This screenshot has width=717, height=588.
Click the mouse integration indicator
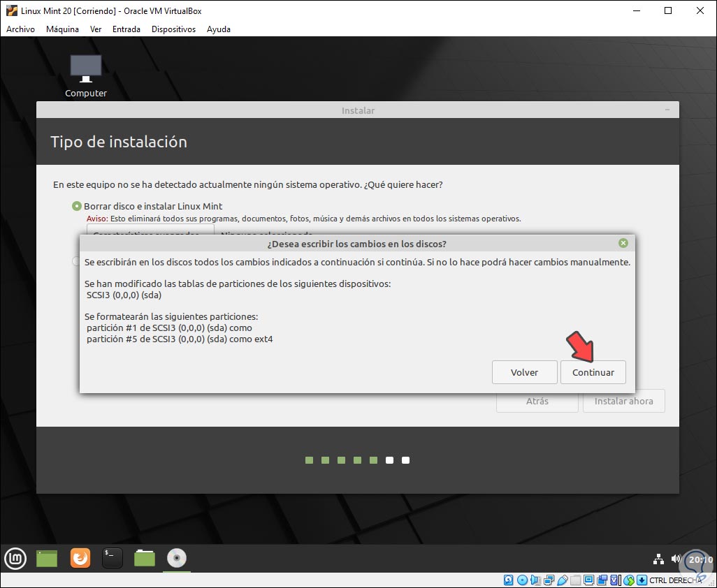click(629, 580)
